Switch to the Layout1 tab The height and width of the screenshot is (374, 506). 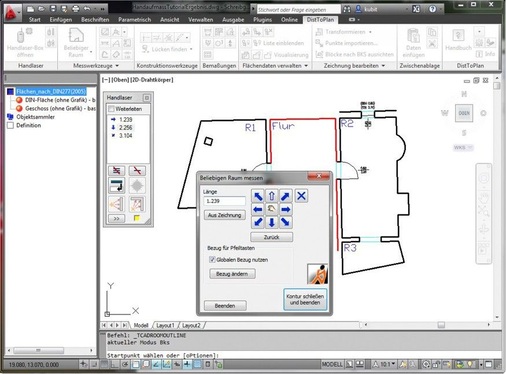(x=165, y=325)
